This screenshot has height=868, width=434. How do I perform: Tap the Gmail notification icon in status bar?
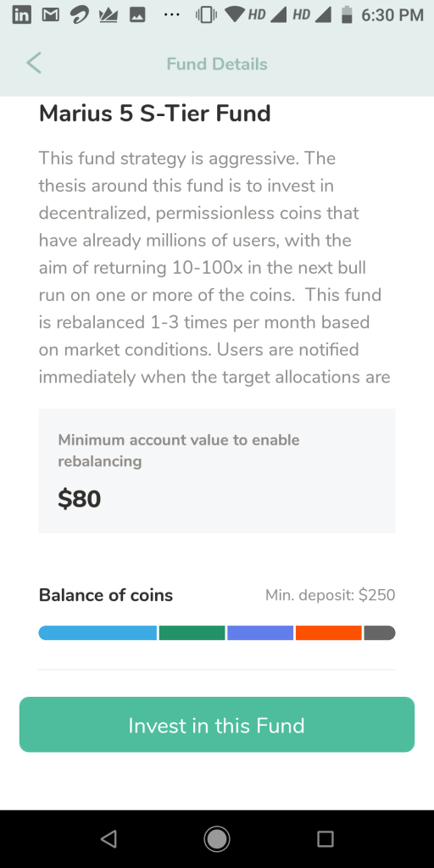[52, 15]
